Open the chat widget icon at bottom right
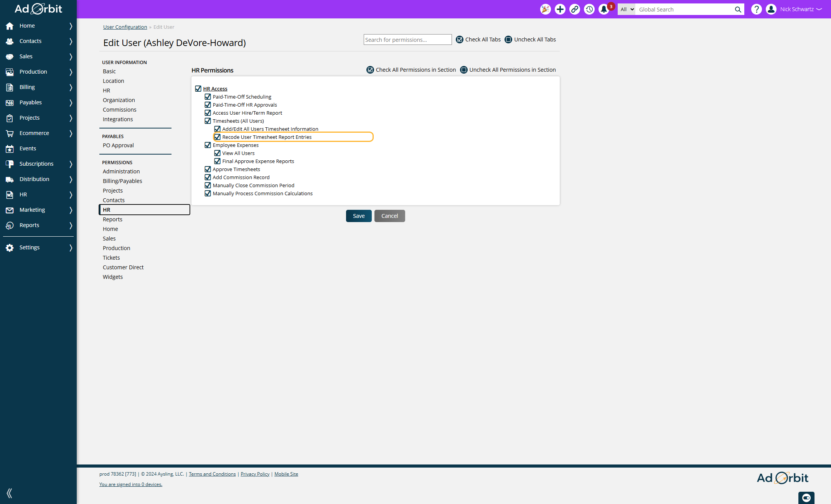The width and height of the screenshot is (831, 504). coord(806,498)
